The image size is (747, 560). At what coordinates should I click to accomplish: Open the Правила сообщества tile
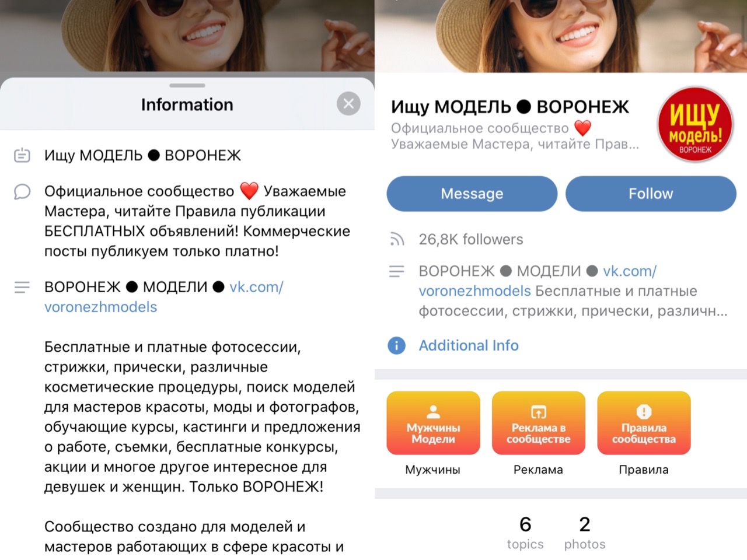pyautogui.click(x=644, y=423)
